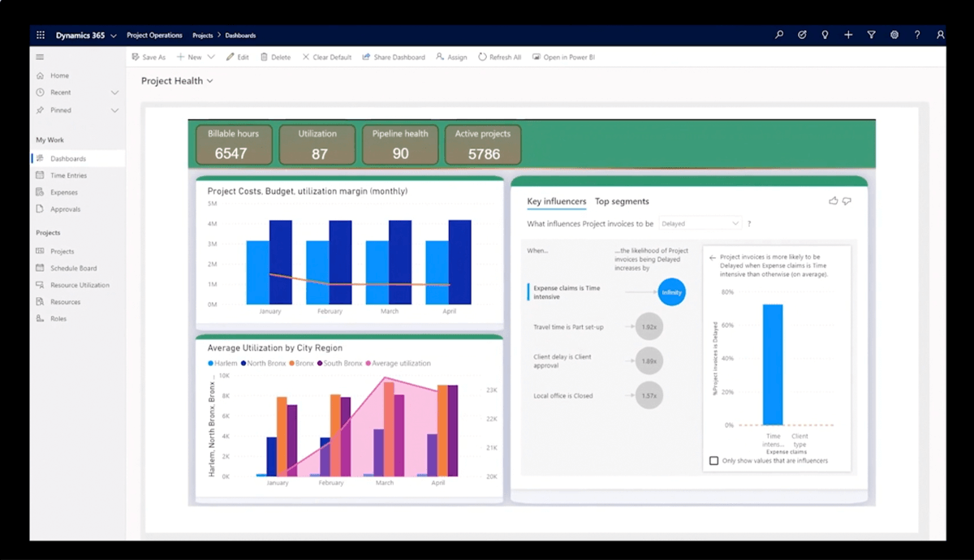
Task: Open the filter icon in the top bar
Action: pyautogui.click(x=871, y=35)
